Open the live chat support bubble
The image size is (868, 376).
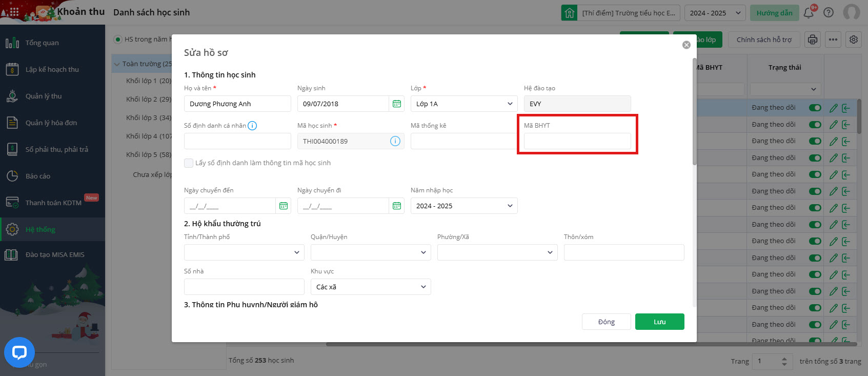[19, 352]
